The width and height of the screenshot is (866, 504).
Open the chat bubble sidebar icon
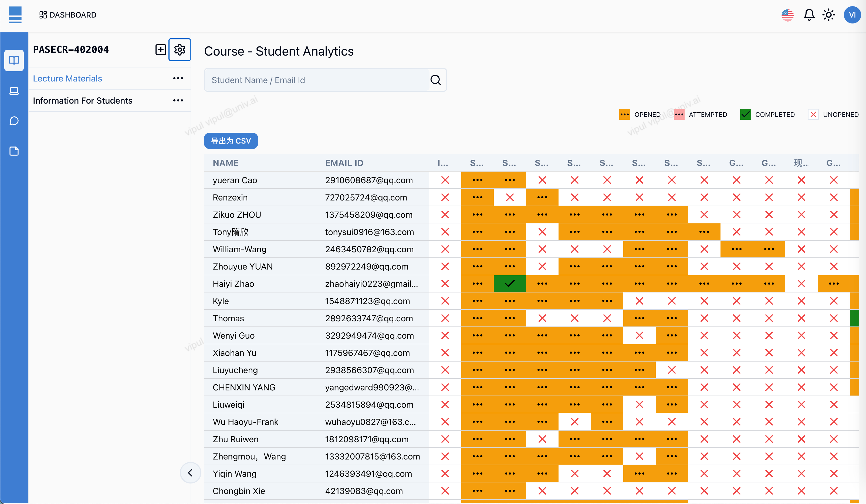click(14, 121)
